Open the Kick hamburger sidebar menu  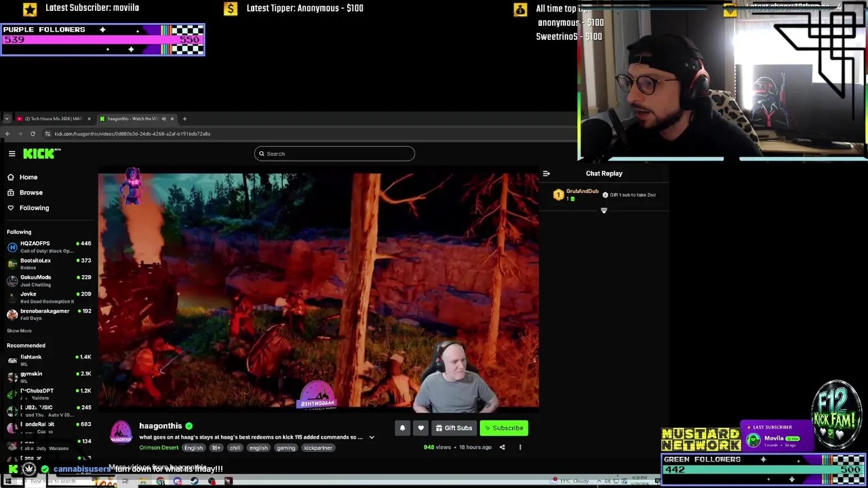tap(12, 154)
